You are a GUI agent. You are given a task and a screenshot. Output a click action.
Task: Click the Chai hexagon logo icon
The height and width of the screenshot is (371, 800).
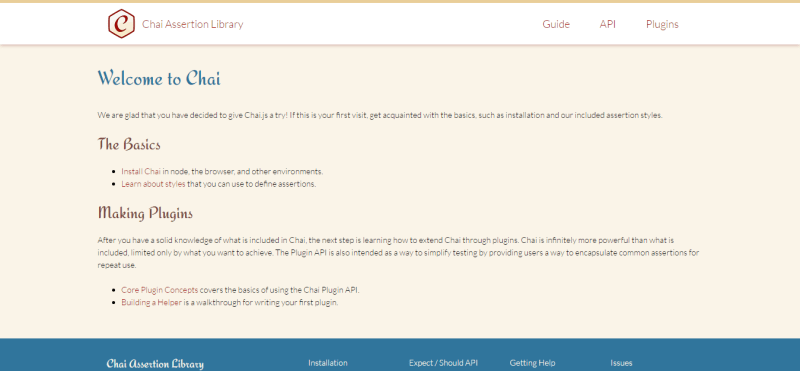click(121, 23)
